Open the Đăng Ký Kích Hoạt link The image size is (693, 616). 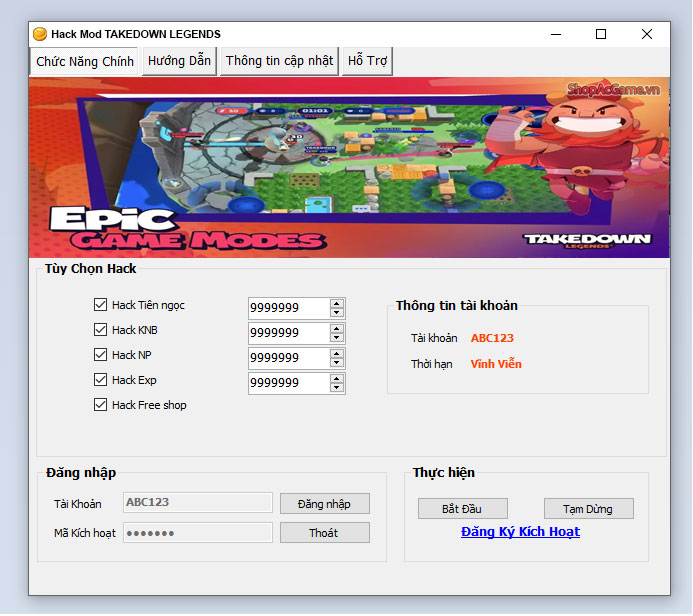(x=520, y=532)
